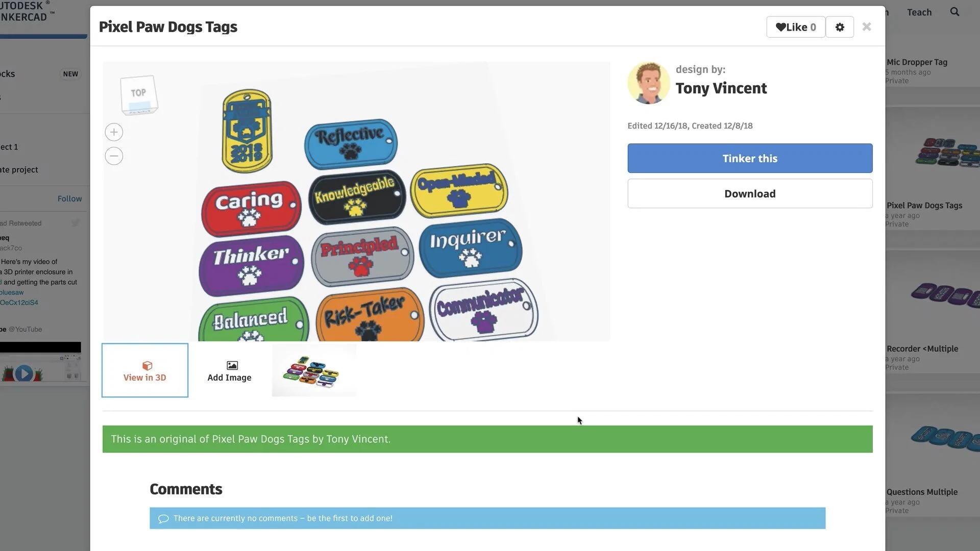Select the View in 3D tab
980x551 pixels.
[145, 370]
